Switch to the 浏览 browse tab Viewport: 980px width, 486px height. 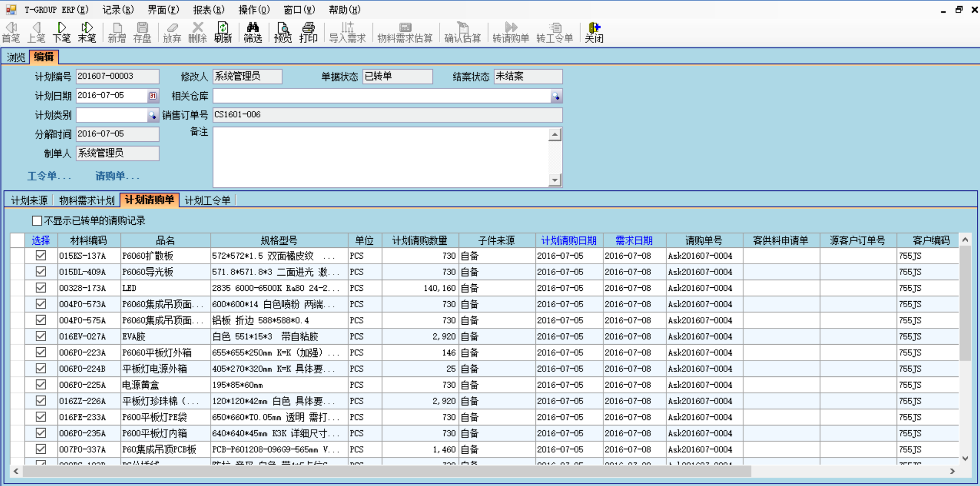16,57
